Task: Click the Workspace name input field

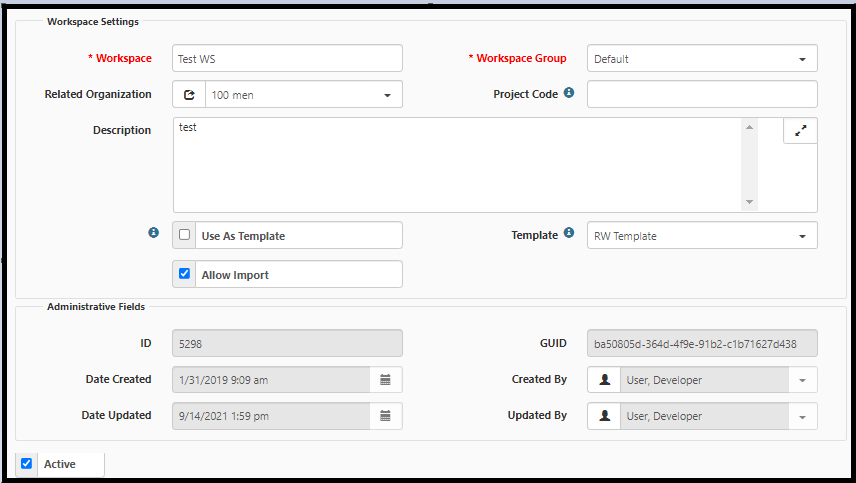Action: (x=287, y=59)
